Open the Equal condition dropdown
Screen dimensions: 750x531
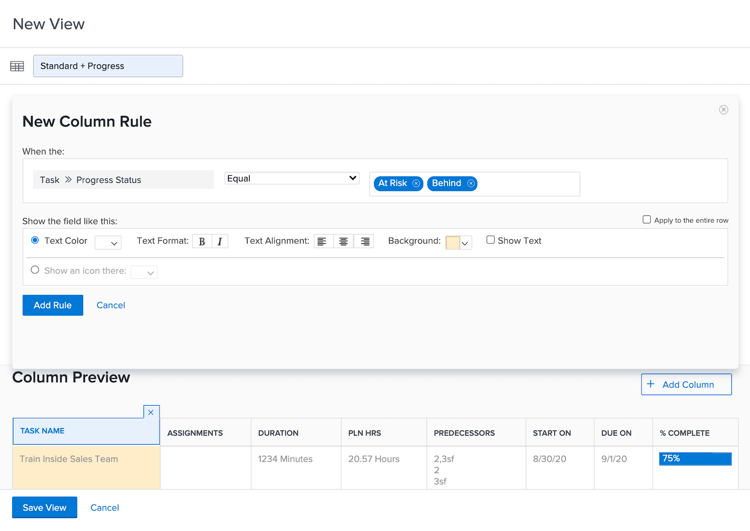[292, 178]
